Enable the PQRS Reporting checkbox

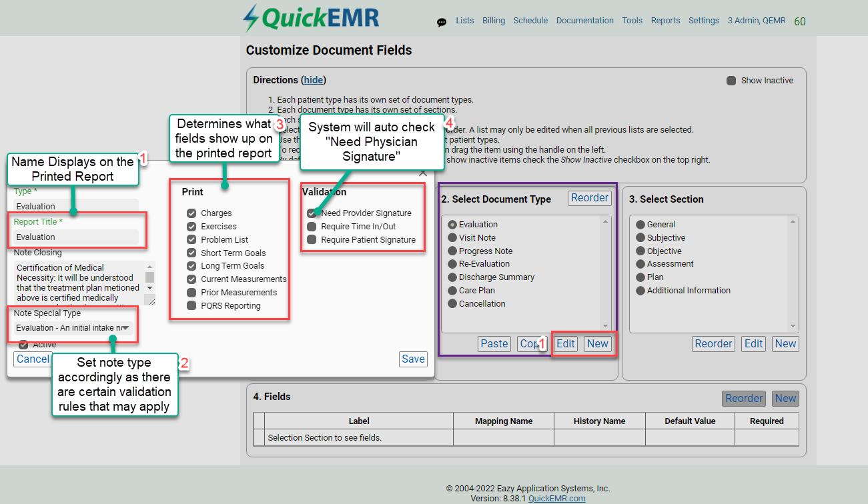click(x=192, y=306)
